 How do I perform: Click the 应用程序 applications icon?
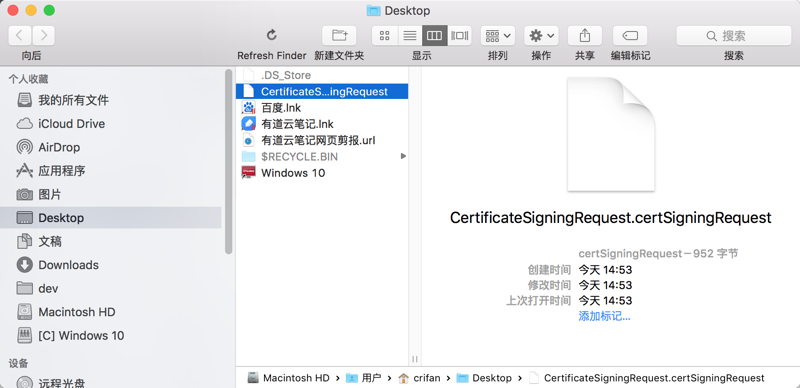[24, 171]
